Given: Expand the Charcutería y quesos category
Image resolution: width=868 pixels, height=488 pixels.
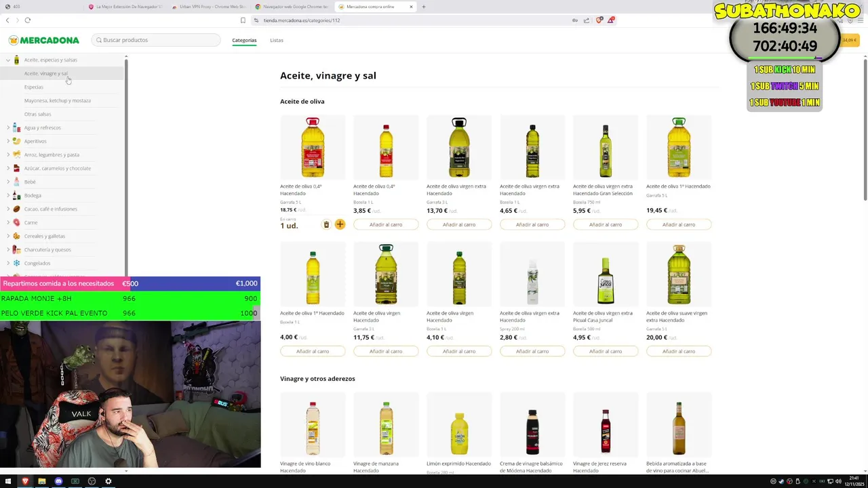Looking at the screenshot, I should point(8,249).
